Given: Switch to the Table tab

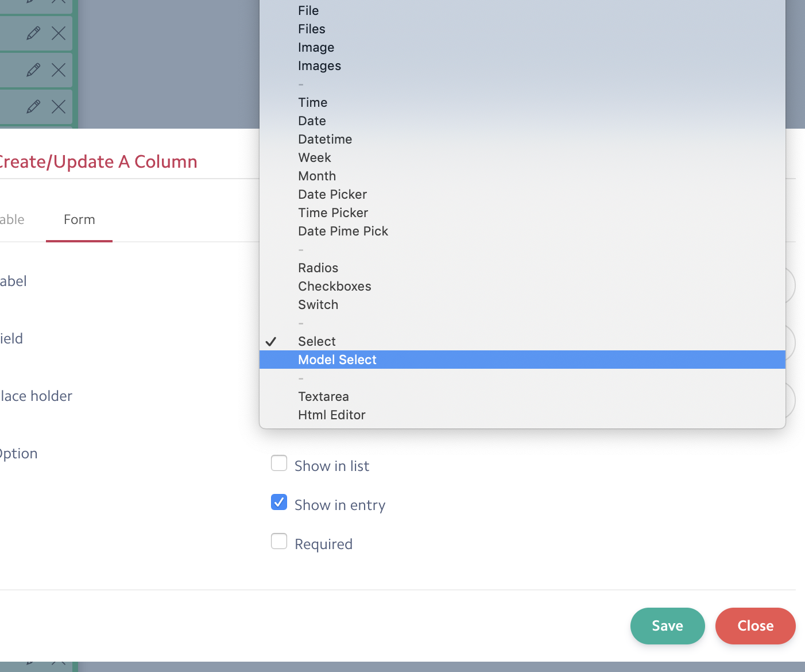Looking at the screenshot, I should (x=12, y=219).
